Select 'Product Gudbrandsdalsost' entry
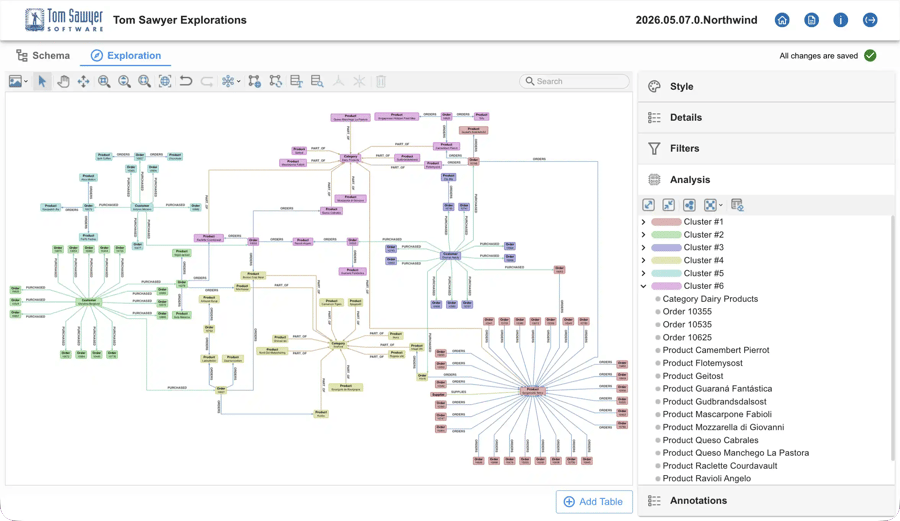The width and height of the screenshot is (900, 521). (714, 402)
